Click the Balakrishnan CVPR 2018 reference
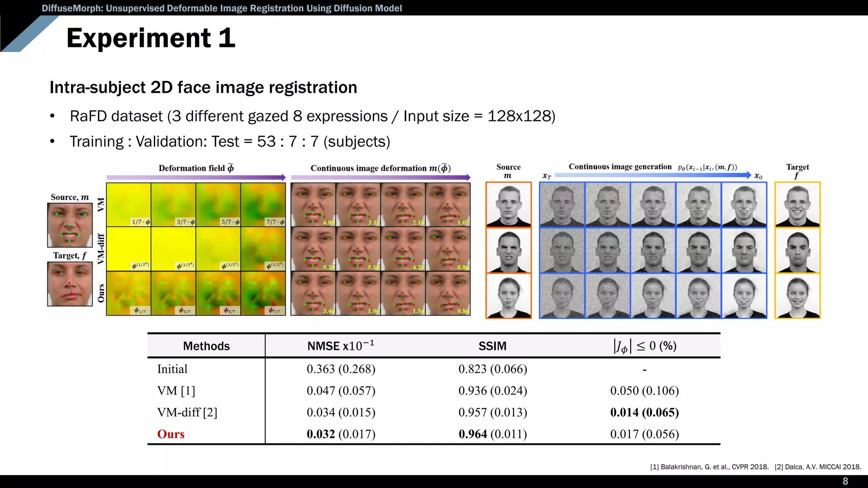 (709, 467)
